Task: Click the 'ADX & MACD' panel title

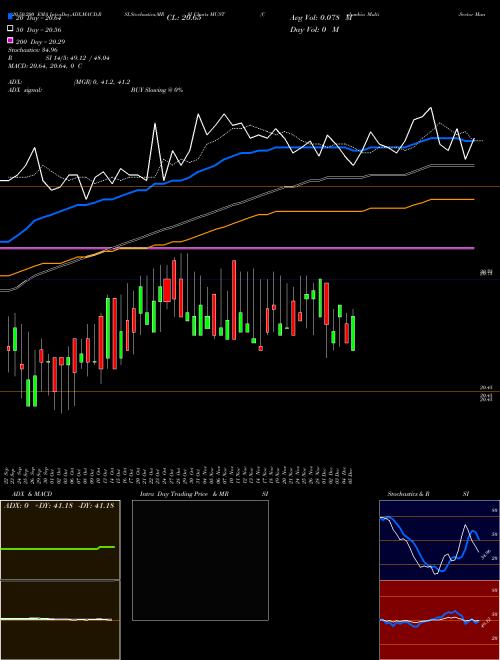Action: [32, 494]
